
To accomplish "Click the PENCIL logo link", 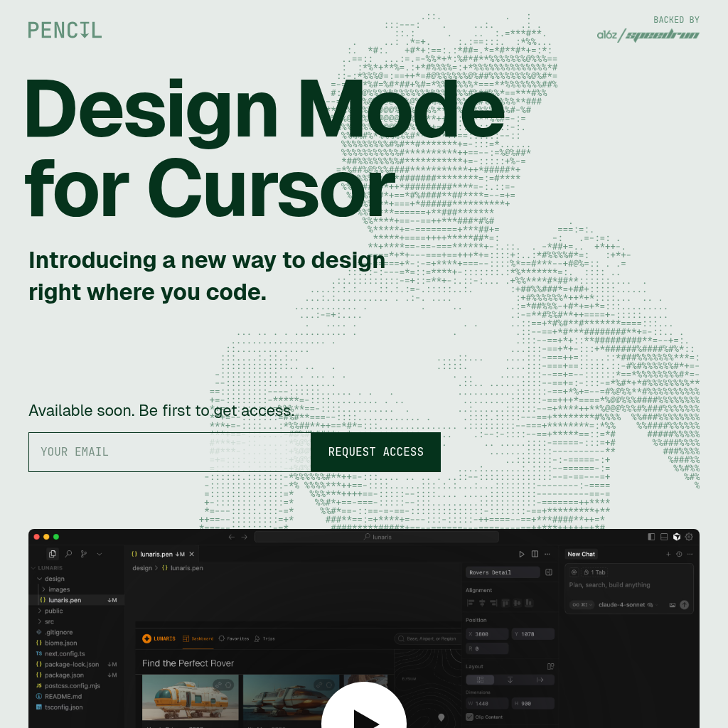I will click(x=65, y=30).
